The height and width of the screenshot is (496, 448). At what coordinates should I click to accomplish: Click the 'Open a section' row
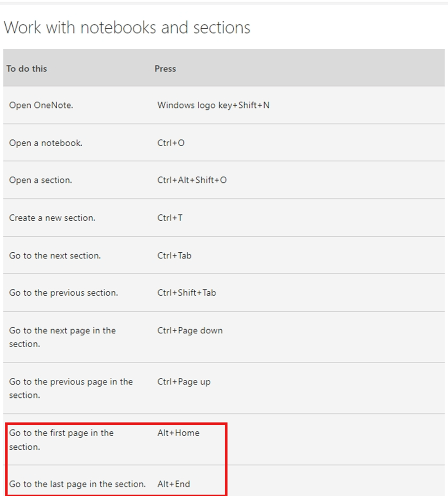[41, 180]
